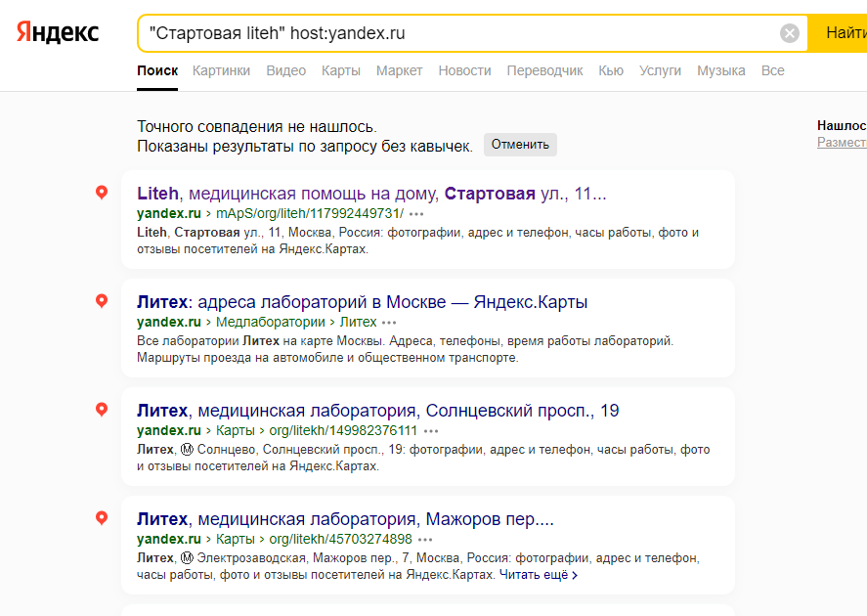Expand snippet with Читать ещё
The width and height of the screenshot is (867, 616).
click(539, 575)
